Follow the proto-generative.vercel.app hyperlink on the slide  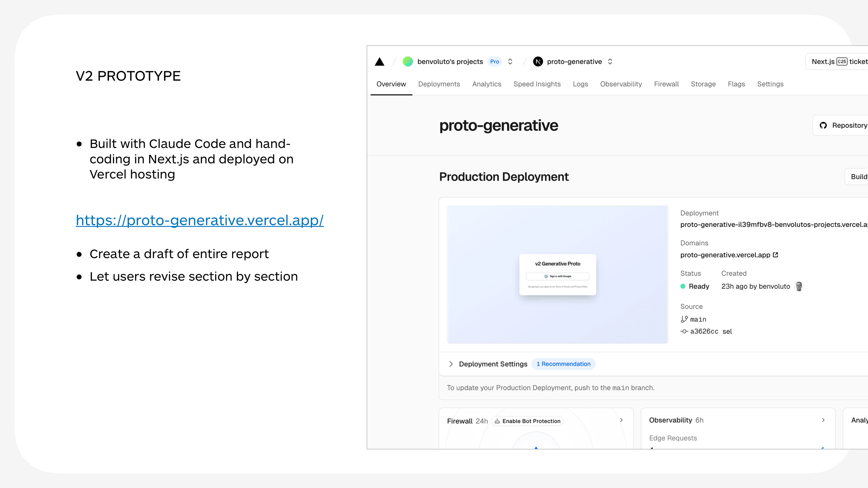200,220
